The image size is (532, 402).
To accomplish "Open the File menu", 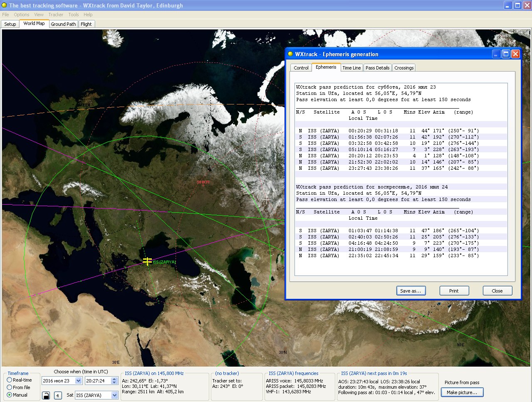I will [5, 15].
